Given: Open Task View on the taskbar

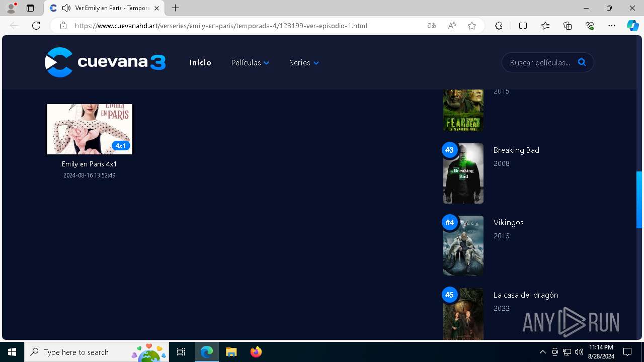Looking at the screenshot, I should 181,352.
